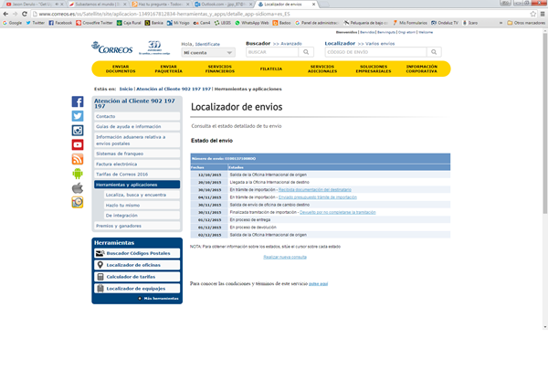Open the WhatsApp Web bookmark

(x=252, y=23)
